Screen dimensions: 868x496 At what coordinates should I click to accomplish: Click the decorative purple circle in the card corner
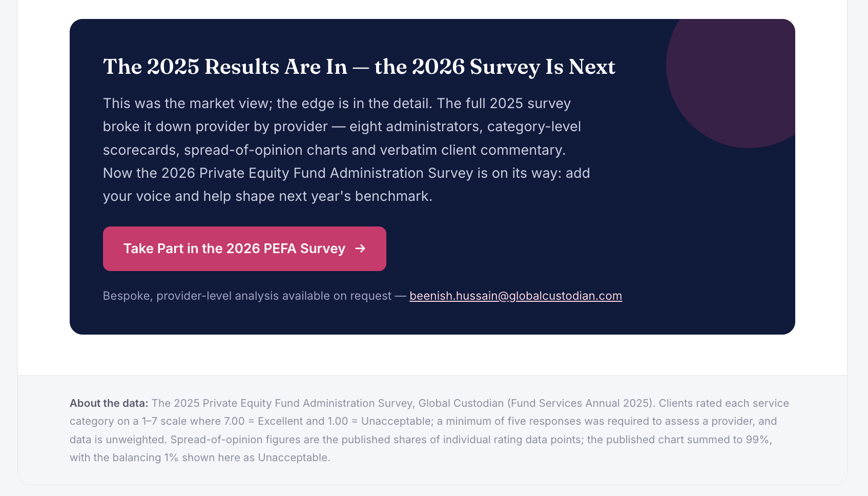(x=738, y=77)
